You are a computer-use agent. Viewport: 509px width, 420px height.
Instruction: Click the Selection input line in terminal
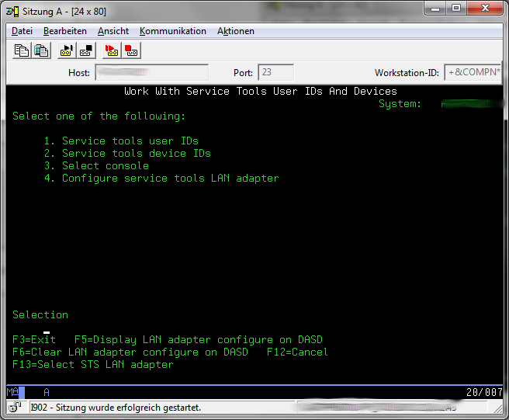[47, 328]
